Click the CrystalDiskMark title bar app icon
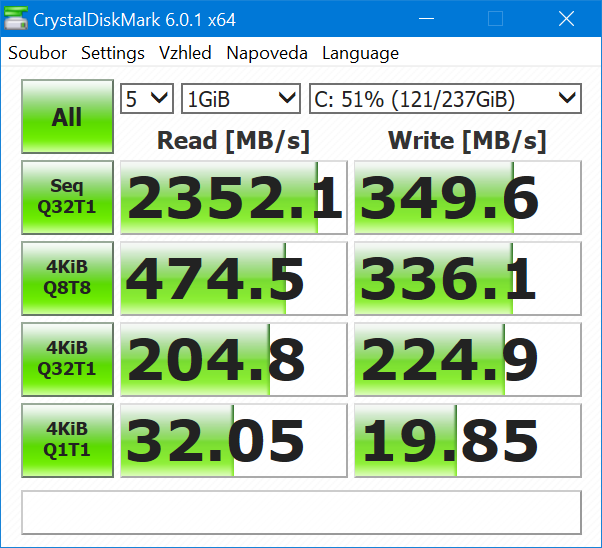This screenshot has height=548, width=602. 17,19
